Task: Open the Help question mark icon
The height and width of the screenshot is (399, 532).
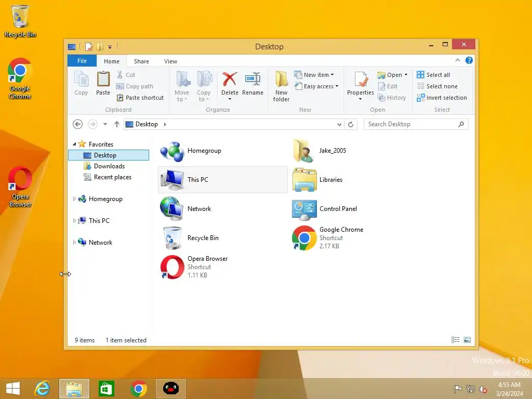Action: click(469, 60)
